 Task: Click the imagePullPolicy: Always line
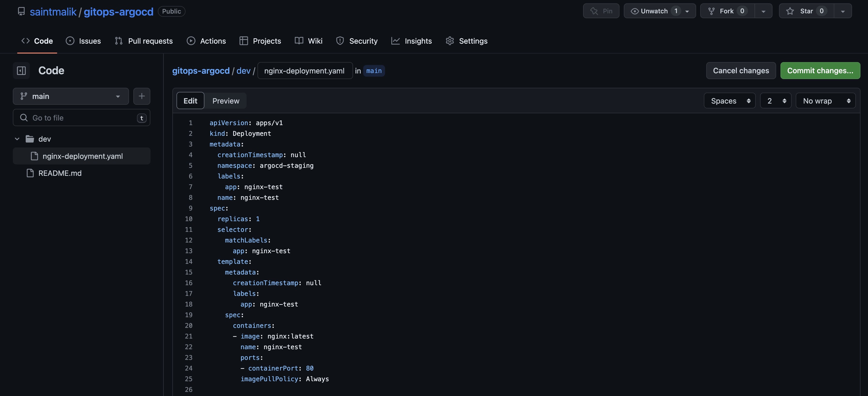click(x=285, y=379)
